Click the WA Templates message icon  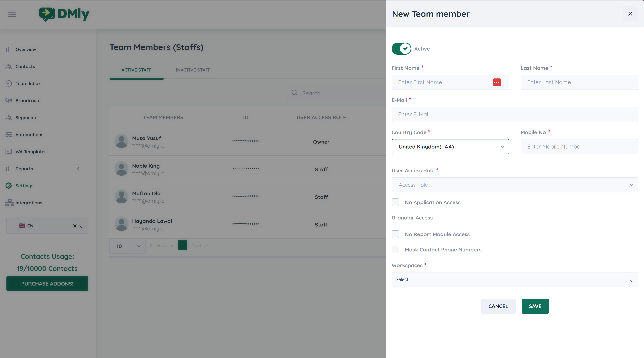click(x=9, y=151)
